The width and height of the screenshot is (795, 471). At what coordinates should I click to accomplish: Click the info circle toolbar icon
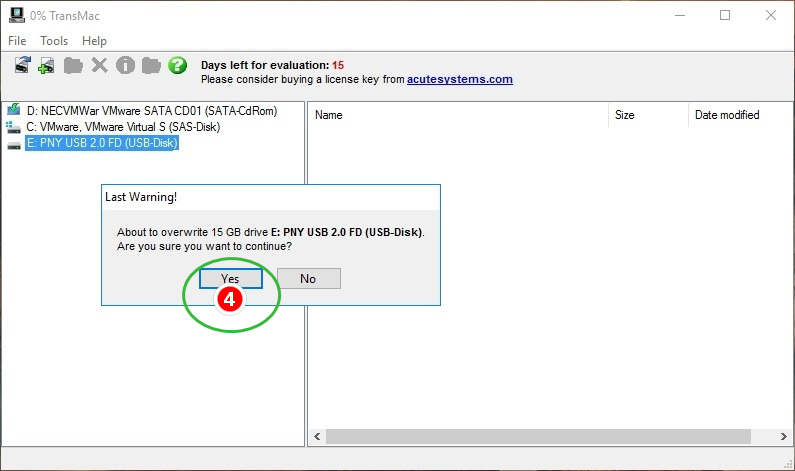pos(125,66)
